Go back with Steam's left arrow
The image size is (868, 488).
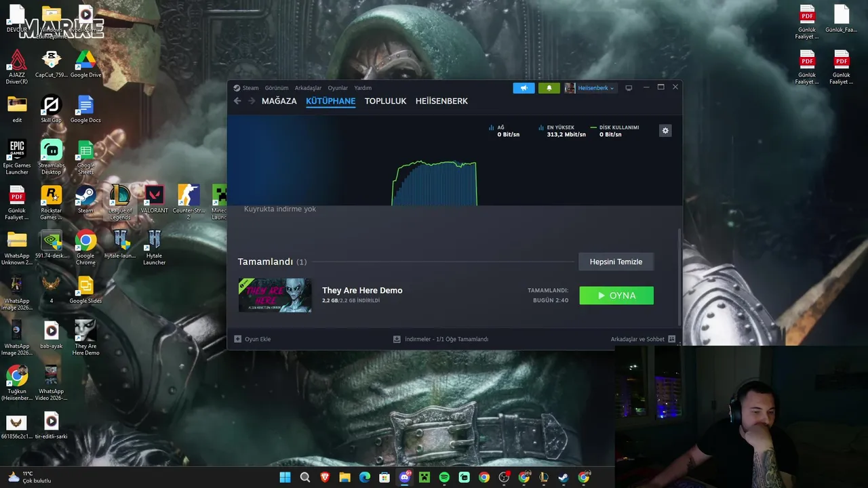click(237, 101)
